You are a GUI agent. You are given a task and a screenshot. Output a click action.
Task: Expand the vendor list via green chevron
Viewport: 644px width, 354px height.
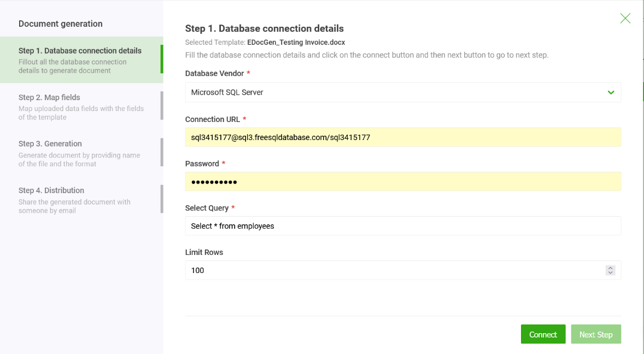coord(611,92)
